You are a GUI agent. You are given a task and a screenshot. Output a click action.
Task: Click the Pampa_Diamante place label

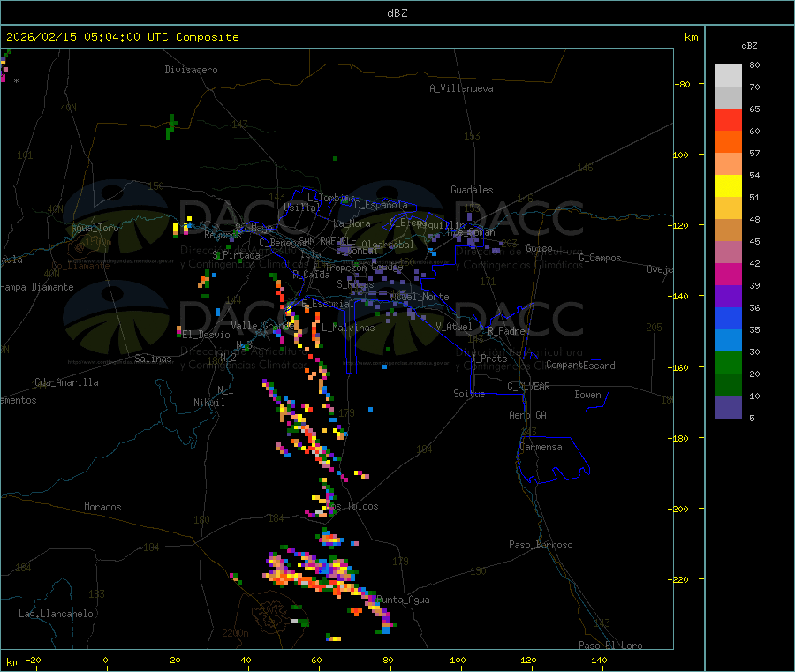coord(36,287)
